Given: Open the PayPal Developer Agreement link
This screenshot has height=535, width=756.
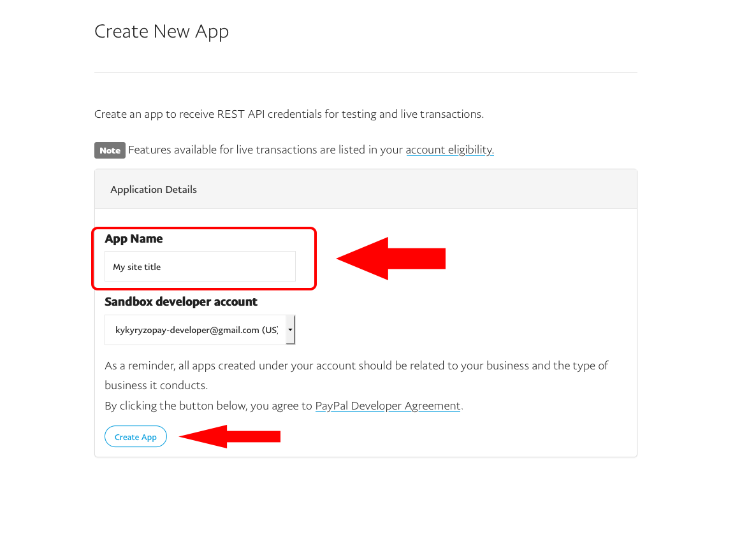Looking at the screenshot, I should click(388, 406).
